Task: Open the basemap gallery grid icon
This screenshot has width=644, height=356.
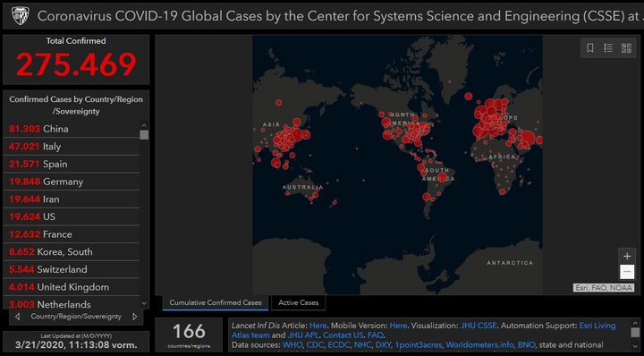Action: (626, 48)
